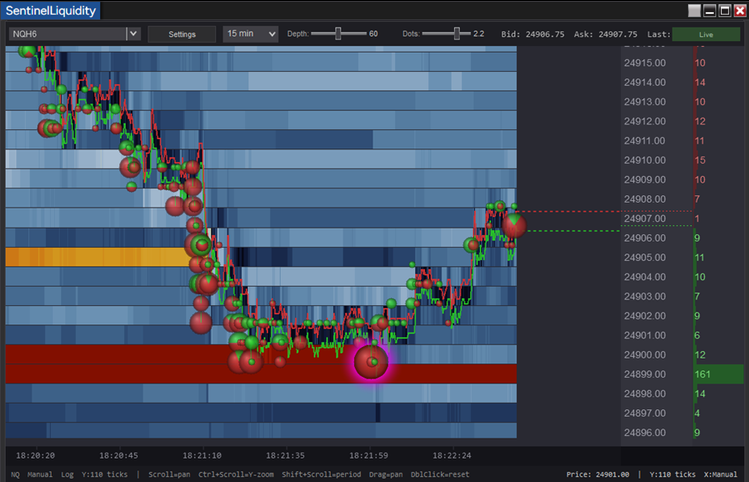Click the 18:20:45 time axis label
This screenshot has height=482, width=749.
[118, 456]
